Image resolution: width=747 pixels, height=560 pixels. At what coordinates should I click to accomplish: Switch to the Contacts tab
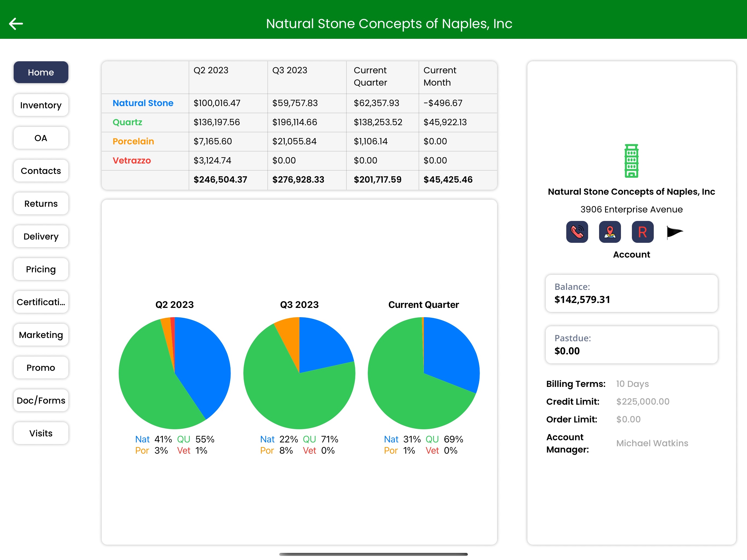click(41, 171)
